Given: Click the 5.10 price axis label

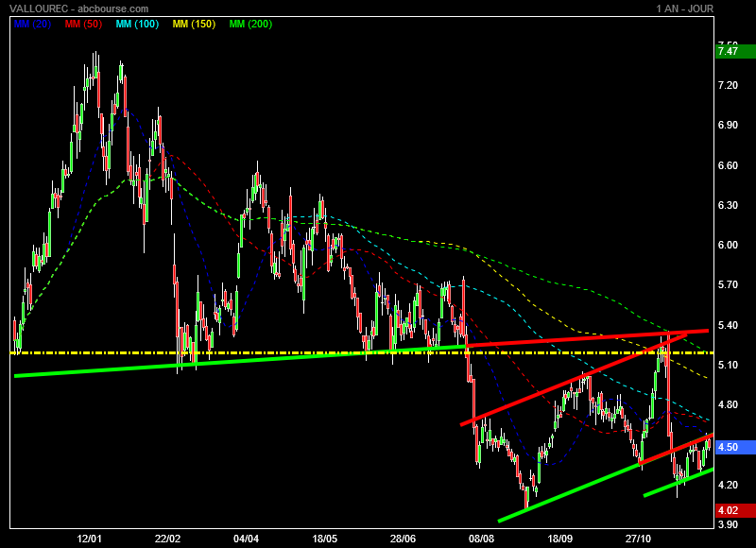Looking at the screenshot, I should (x=728, y=365).
